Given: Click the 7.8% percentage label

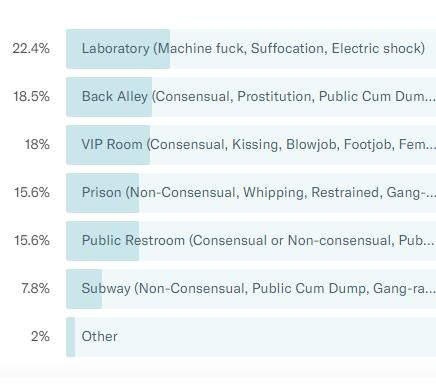Looking at the screenshot, I should pyautogui.click(x=35, y=289).
